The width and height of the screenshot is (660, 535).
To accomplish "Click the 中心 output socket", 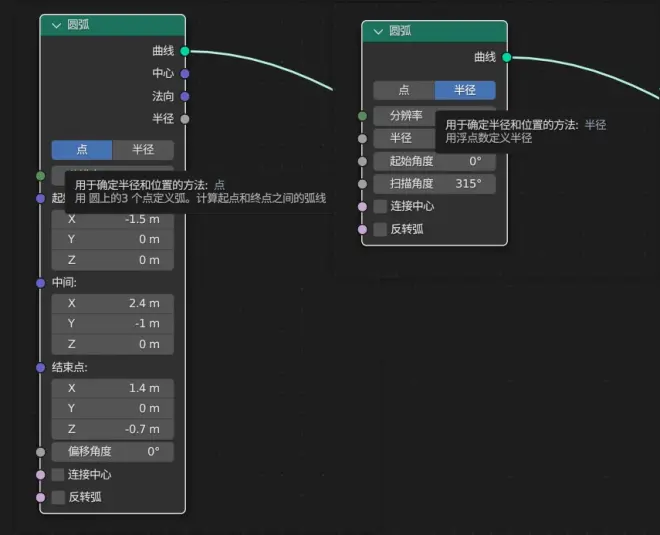I will pos(185,74).
